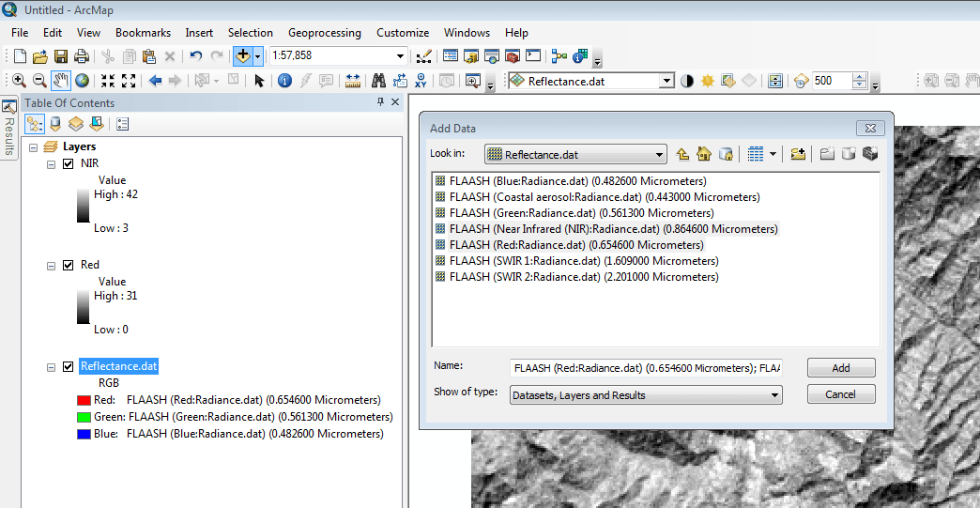
Task: Click the red Red band swatch
Action: click(84, 401)
